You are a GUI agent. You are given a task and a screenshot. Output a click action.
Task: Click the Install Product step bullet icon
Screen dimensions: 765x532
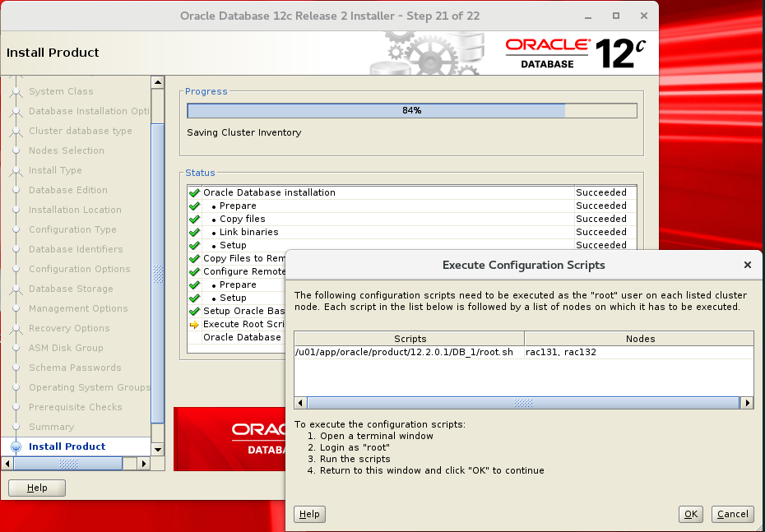[x=16, y=446]
